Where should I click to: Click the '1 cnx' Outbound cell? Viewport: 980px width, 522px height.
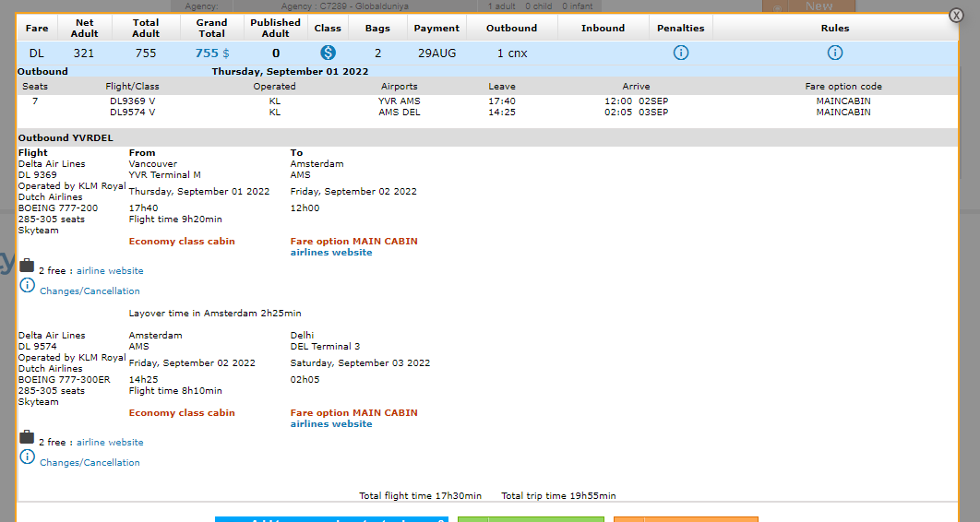tap(512, 53)
